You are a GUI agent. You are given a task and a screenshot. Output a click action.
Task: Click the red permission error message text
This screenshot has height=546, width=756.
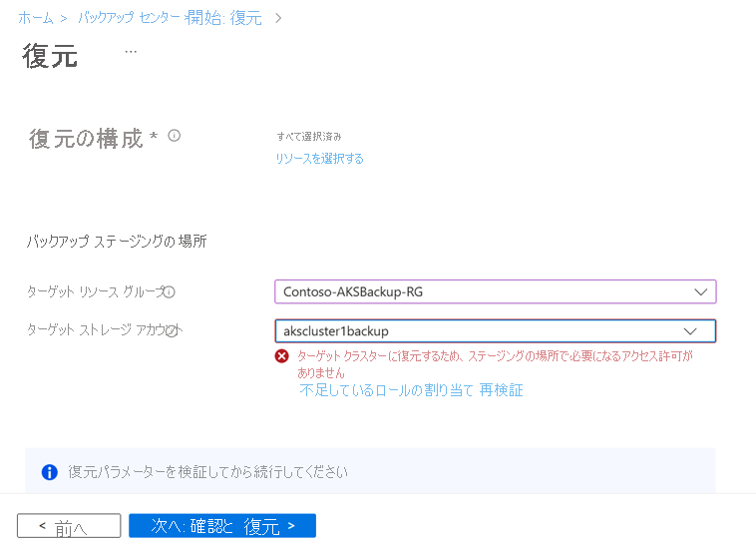click(x=495, y=364)
